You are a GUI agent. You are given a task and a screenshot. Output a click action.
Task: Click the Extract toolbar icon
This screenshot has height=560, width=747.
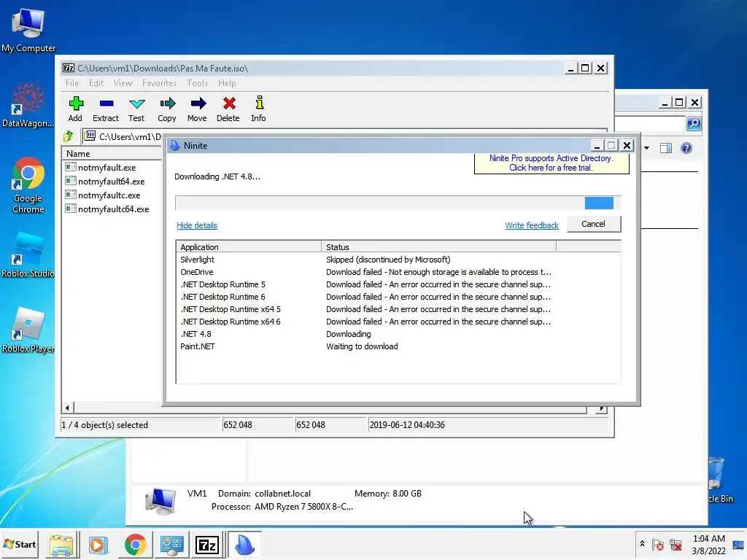point(106,109)
